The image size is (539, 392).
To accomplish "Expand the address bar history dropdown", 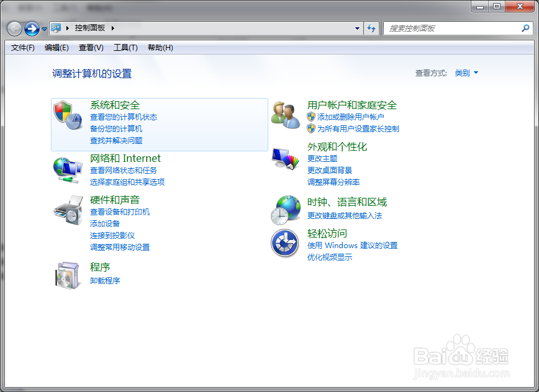I will [x=358, y=28].
